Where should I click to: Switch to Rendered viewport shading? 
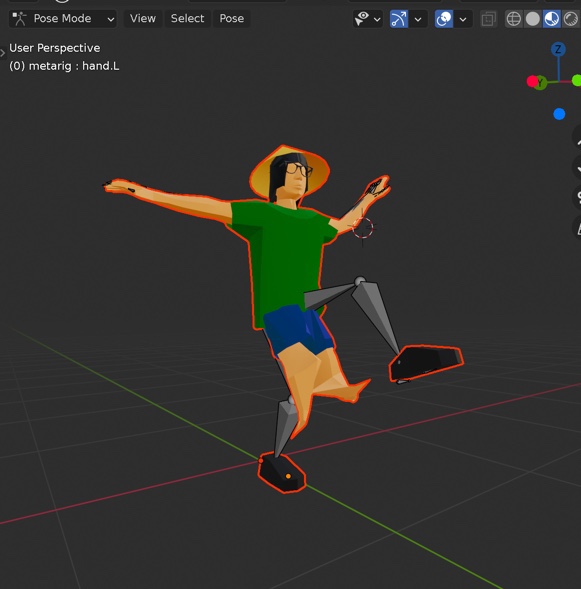[x=570, y=19]
